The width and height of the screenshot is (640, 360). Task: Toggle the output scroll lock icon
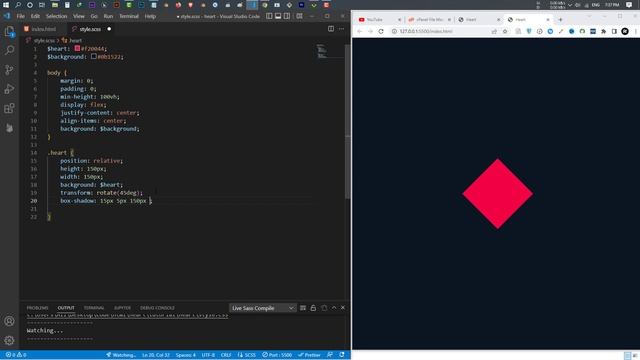[x=313, y=308]
